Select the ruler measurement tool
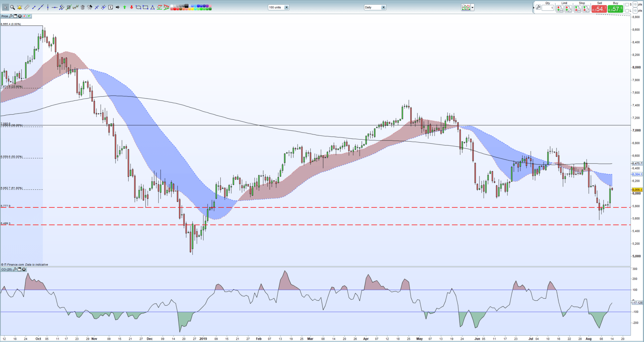 point(27,7)
